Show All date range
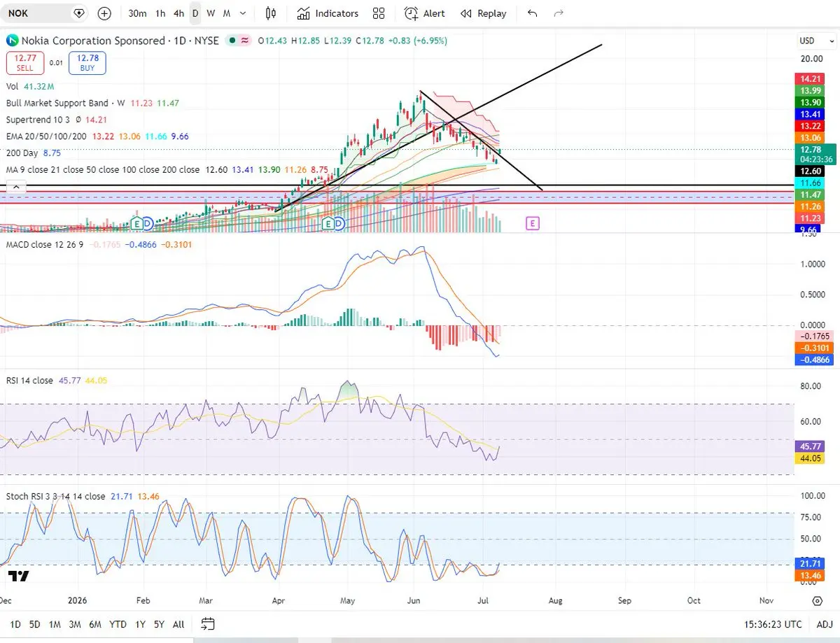 coord(178,624)
